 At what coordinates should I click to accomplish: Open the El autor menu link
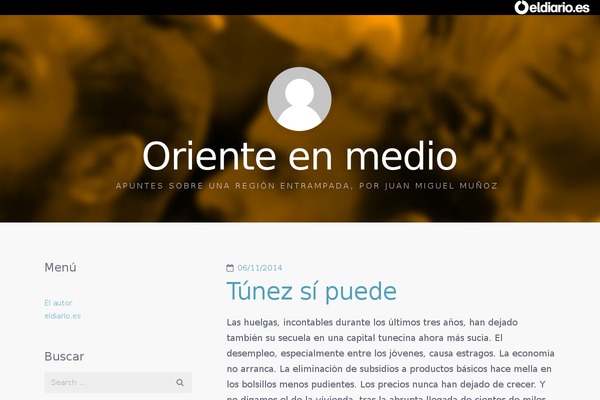pyautogui.click(x=58, y=303)
